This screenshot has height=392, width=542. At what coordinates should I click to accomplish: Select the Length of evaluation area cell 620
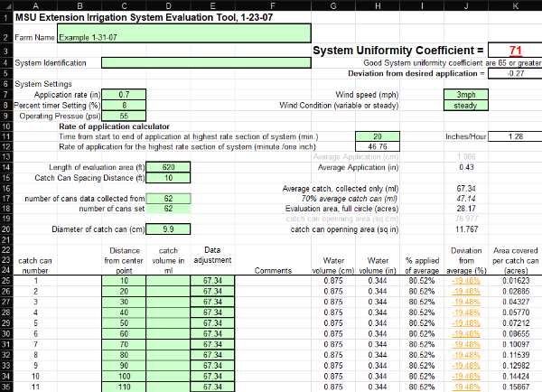click(168, 167)
